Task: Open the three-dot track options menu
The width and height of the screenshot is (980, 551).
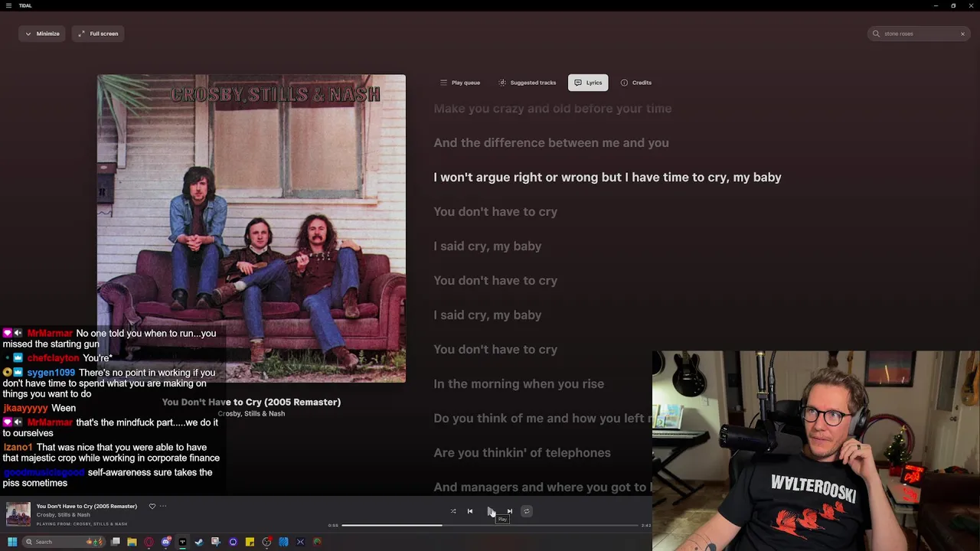Action: click(163, 506)
